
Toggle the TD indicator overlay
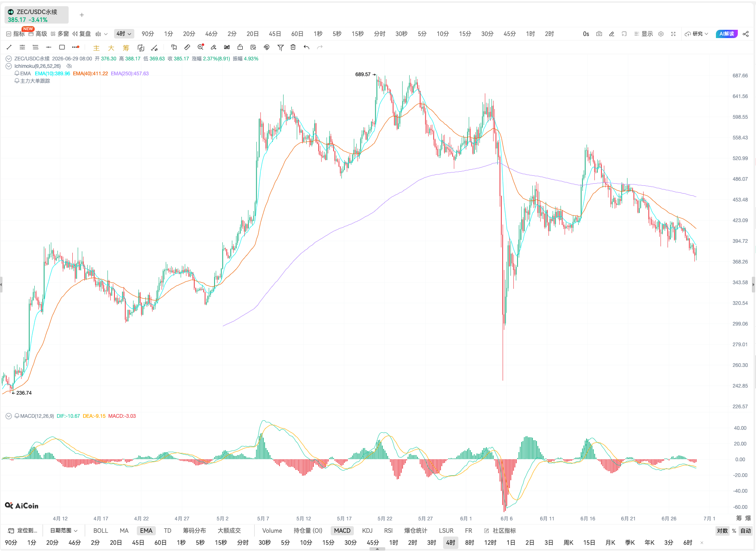[167, 531]
